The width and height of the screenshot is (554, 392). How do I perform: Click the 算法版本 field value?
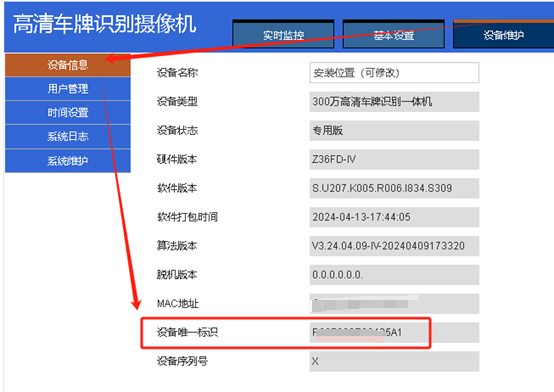pyautogui.click(x=394, y=246)
